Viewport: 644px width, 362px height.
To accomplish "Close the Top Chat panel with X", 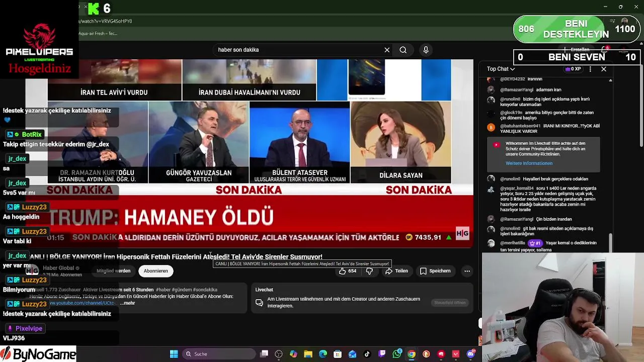I will click(604, 69).
